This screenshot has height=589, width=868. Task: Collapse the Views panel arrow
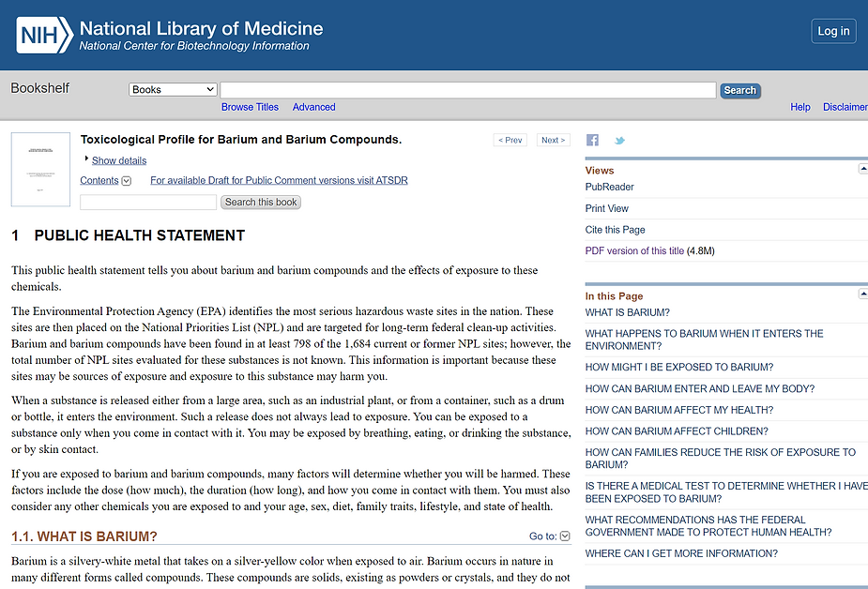(x=862, y=170)
